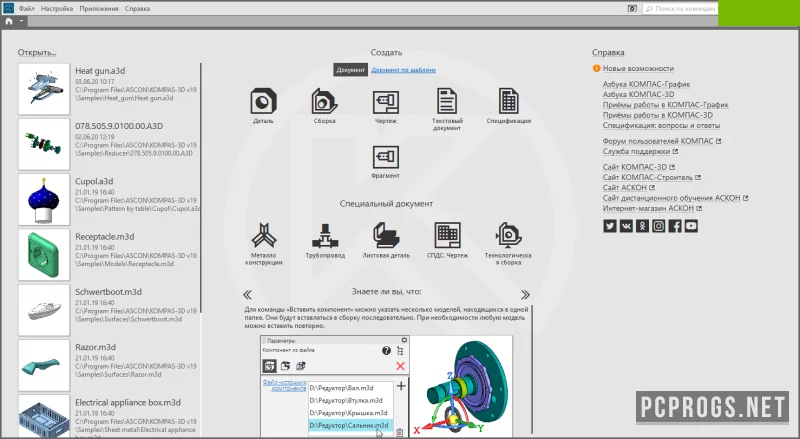Click the home tab icon
800x439 pixels.
[9, 21]
